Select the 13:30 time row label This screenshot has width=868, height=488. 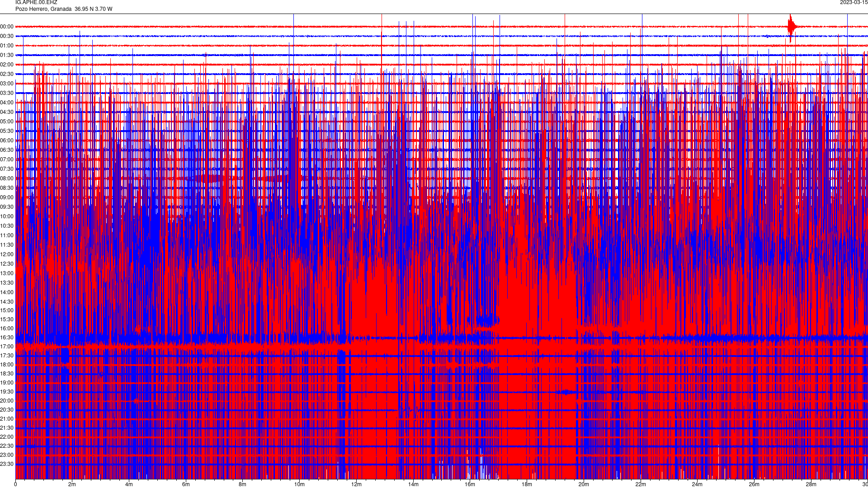click(7, 283)
